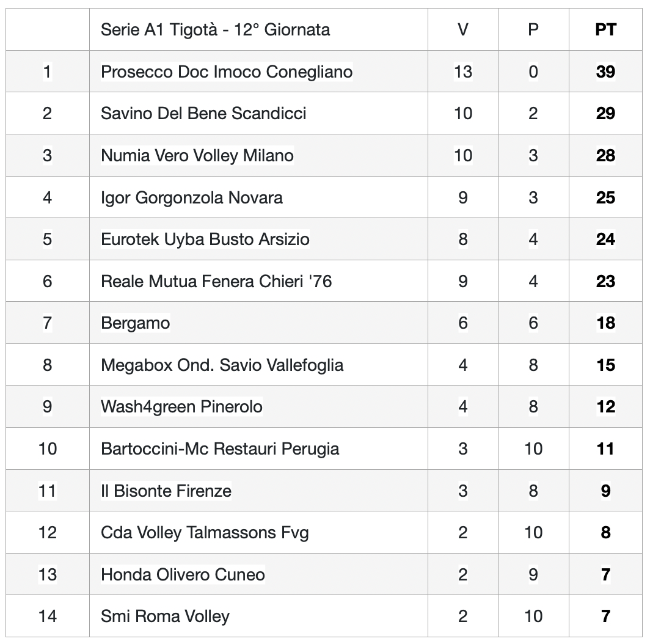Select Numia Vero Volley Milano row name

coord(197,156)
